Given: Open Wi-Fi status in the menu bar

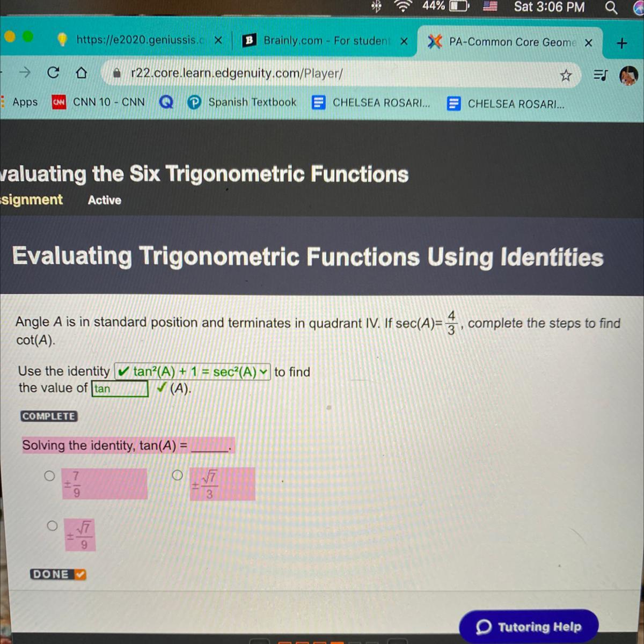Looking at the screenshot, I should [403, 6].
